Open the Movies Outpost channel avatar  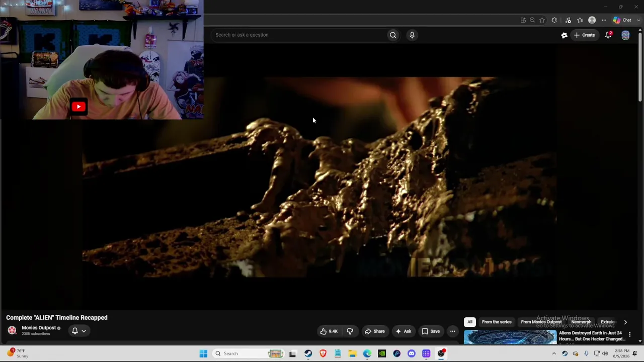click(x=12, y=330)
